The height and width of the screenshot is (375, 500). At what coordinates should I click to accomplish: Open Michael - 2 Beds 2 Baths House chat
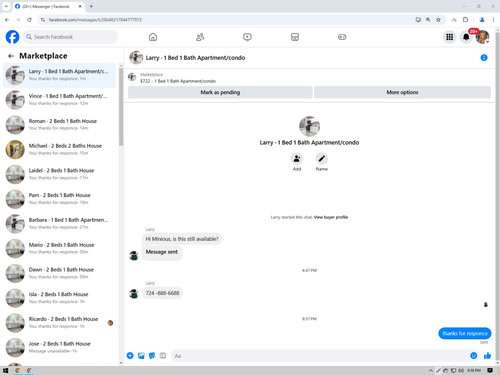coord(59,149)
